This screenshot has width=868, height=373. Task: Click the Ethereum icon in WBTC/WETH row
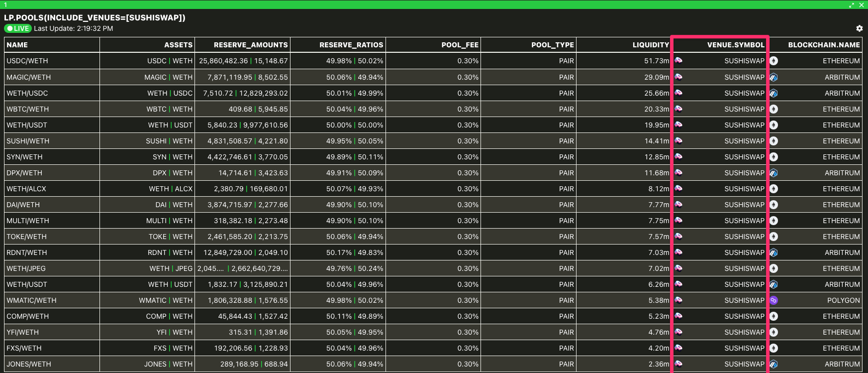click(x=773, y=109)
